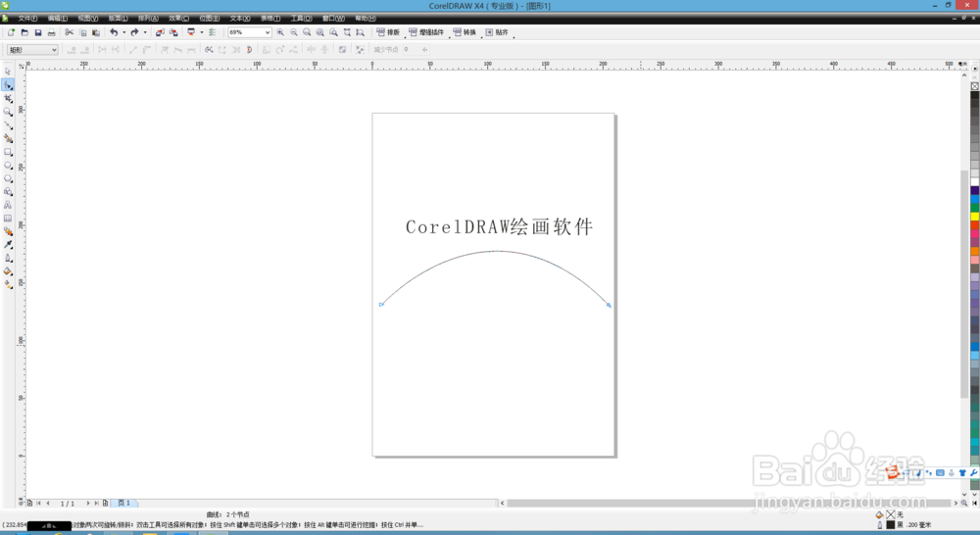Open the 文件 (File) menu

click(27, 19)
